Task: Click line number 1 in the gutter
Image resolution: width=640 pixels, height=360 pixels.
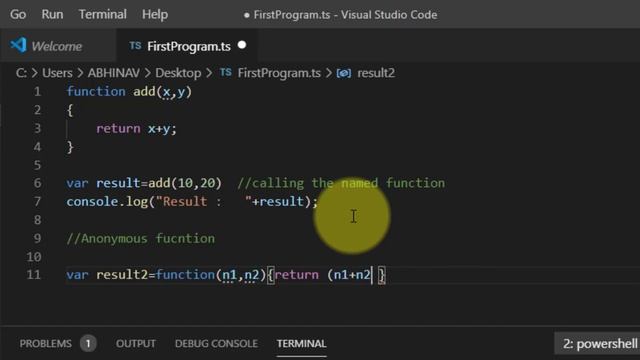Action: (37, 91)
